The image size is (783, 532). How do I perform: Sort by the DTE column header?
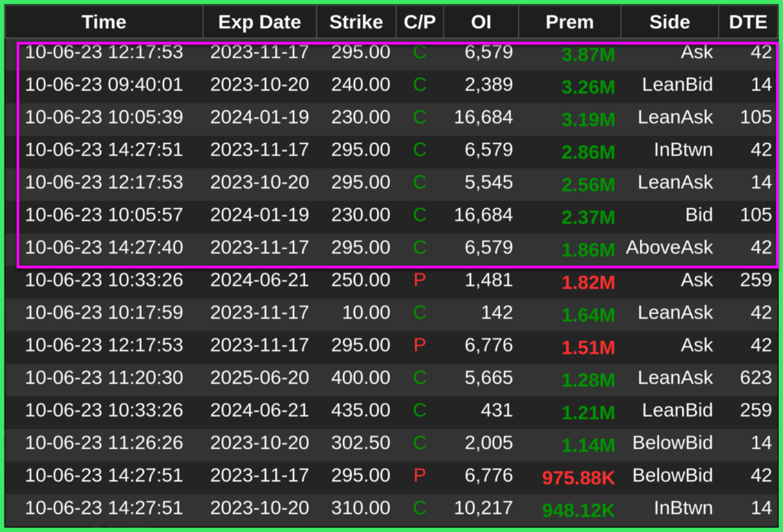748,22
